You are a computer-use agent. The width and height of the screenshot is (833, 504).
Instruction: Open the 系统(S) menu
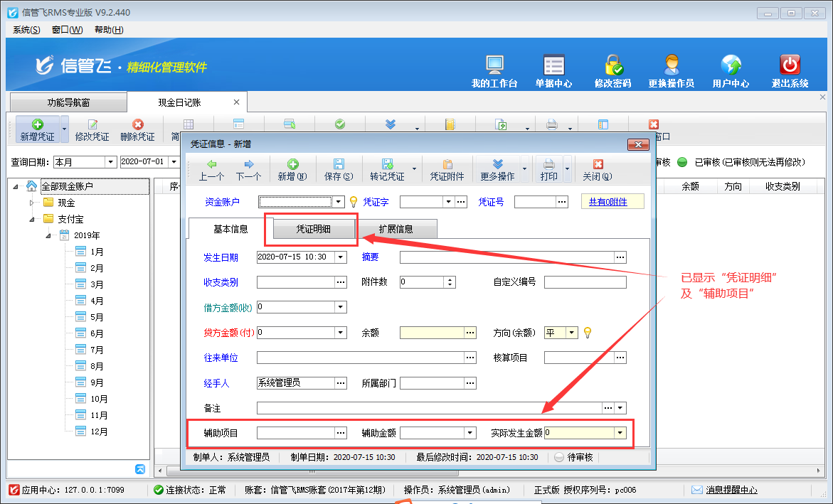[x=26, y=29]
